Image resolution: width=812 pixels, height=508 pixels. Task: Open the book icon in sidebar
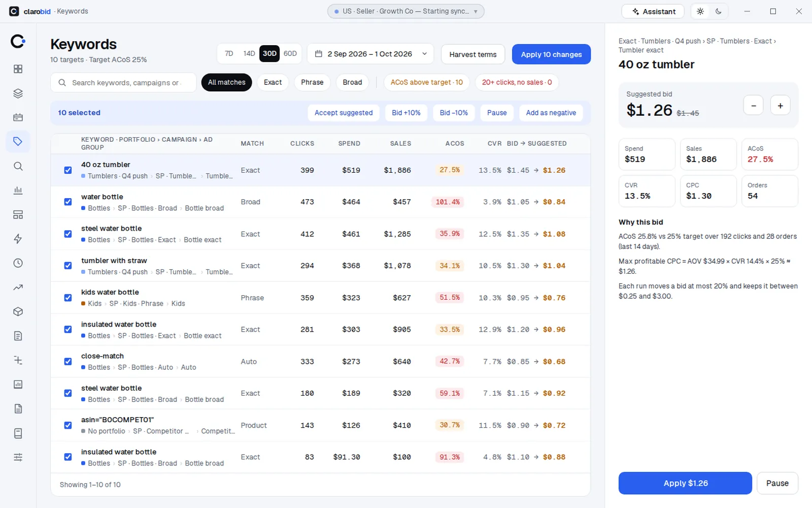(x=18, y=433)
